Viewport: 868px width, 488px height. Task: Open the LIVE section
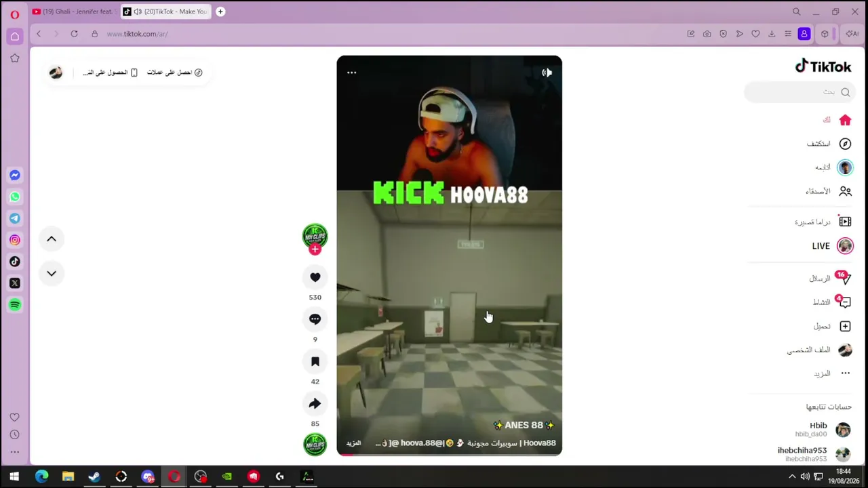tap(833, 246)
